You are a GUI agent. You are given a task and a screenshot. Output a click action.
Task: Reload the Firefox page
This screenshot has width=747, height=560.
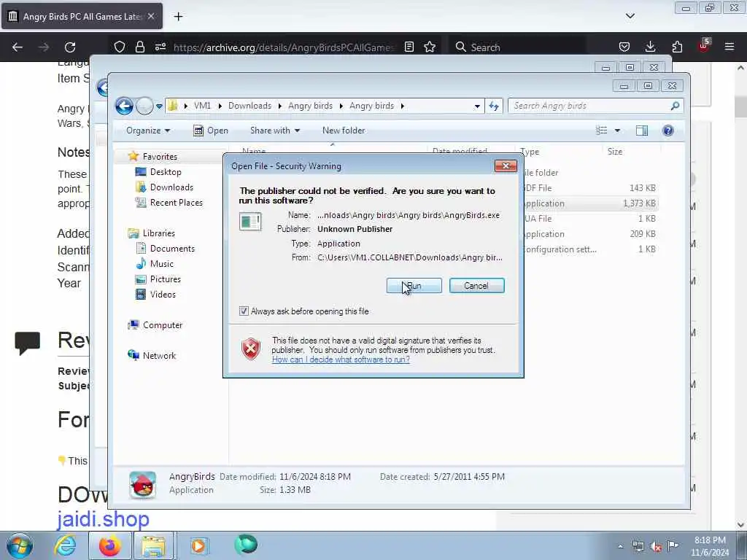click(x=70, y=47)
